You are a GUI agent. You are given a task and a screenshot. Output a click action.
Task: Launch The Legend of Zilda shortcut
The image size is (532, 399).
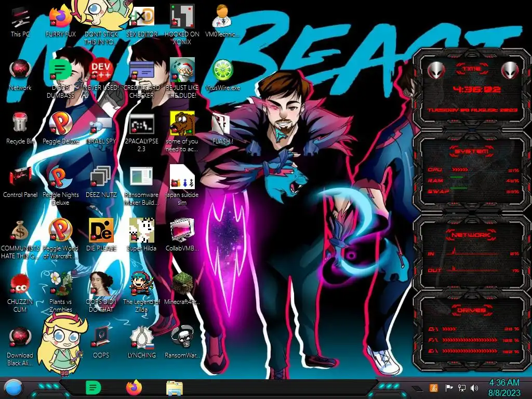click(x=141, y=284)
